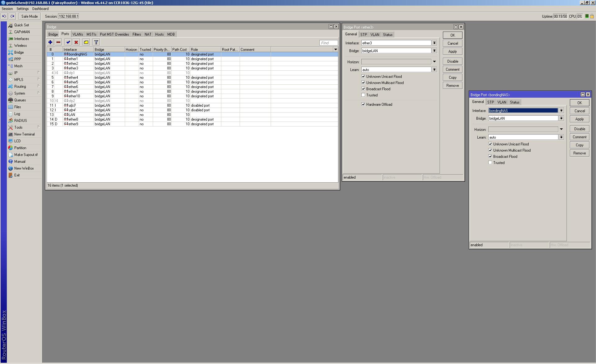Toggle Hardware Offload checkbox for ether3
The height and width of the screenshot is (364, 596).
point(363,104)
